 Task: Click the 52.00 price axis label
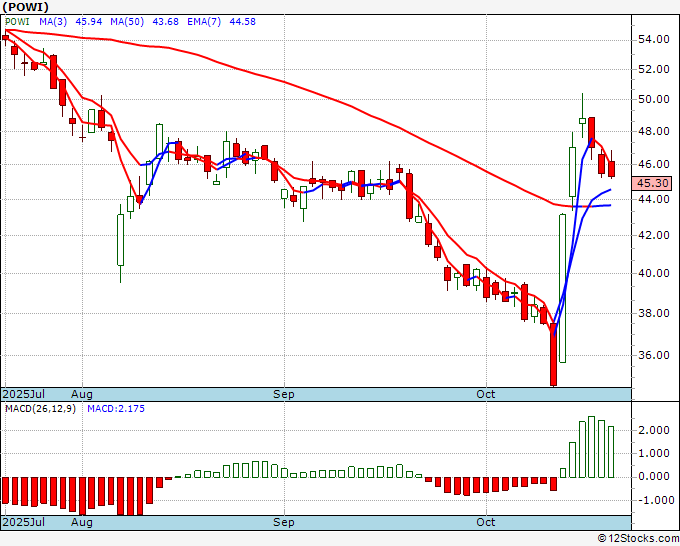click(654, 69)
